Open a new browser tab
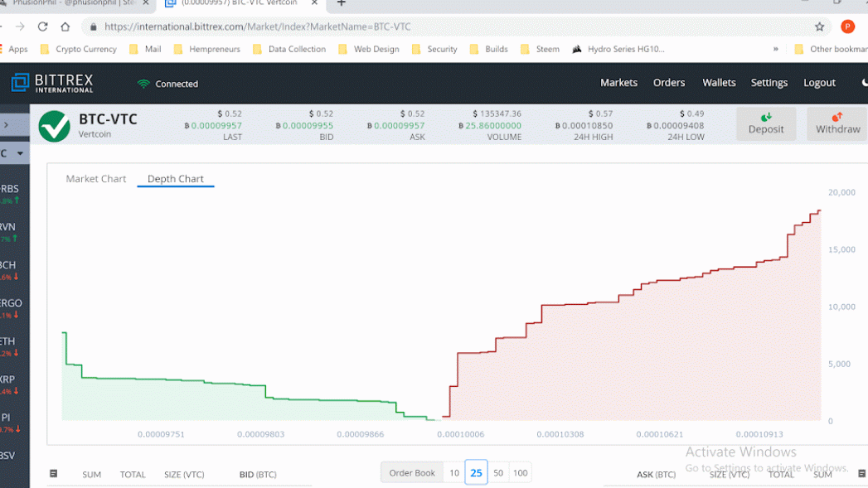The width and height of the screenshot is (868, 488). coord(341,3)
